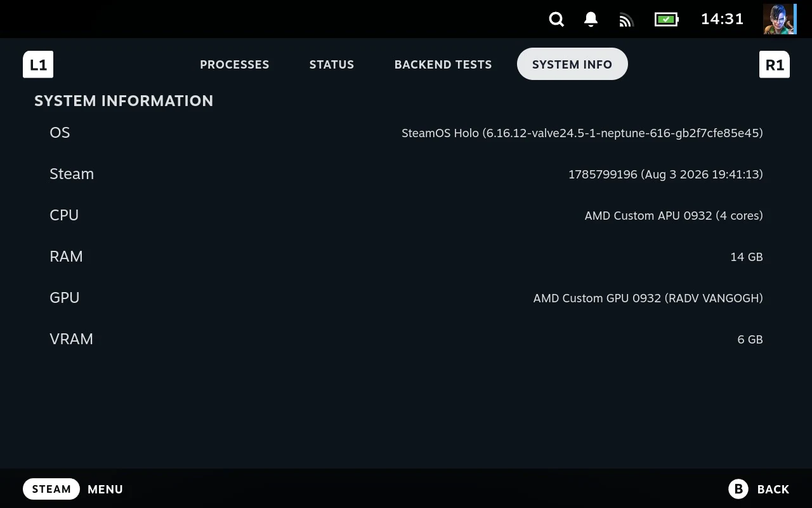The width and height of the screenshot is (812, 508).
Task: Click the AMD Custom APU 0932 value
Action: [674, 216]
